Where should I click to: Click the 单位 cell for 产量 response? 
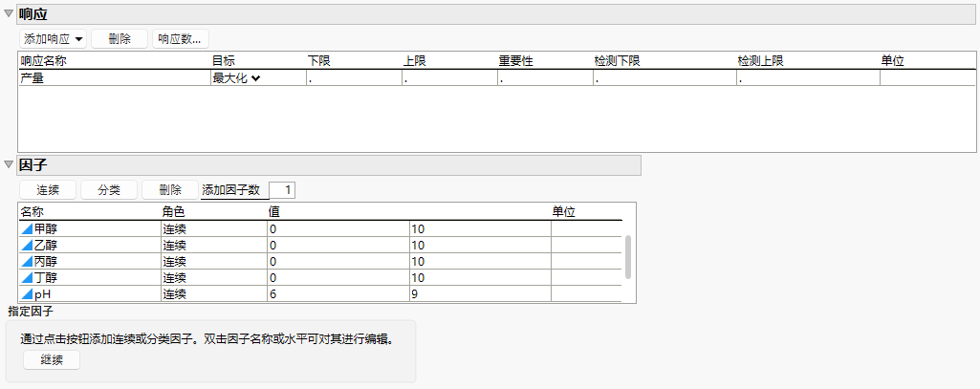926,78
